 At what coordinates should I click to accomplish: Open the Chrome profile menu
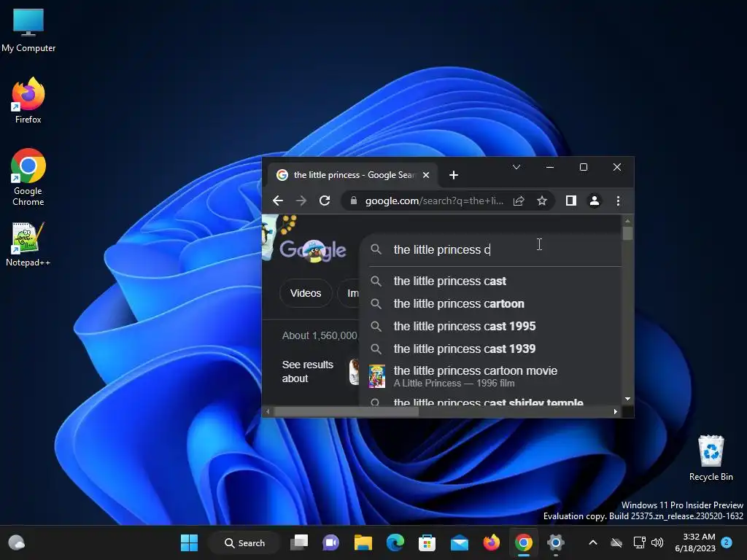(594, 201)
